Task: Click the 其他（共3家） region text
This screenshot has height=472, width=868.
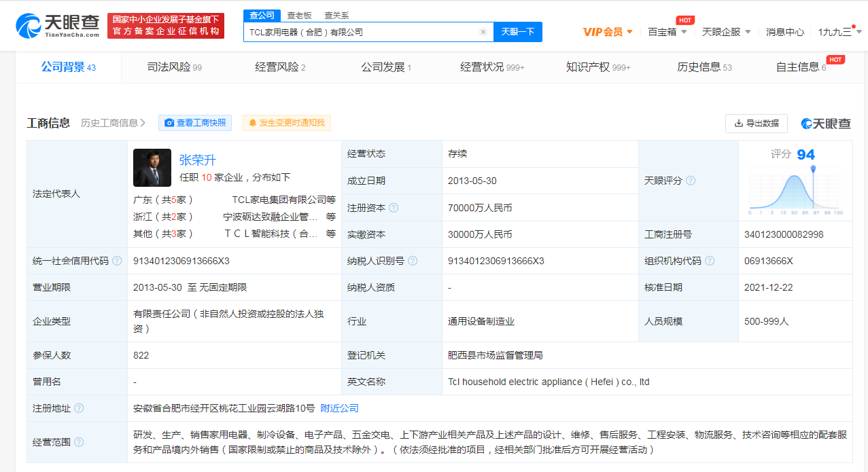Action: (164, 234)
